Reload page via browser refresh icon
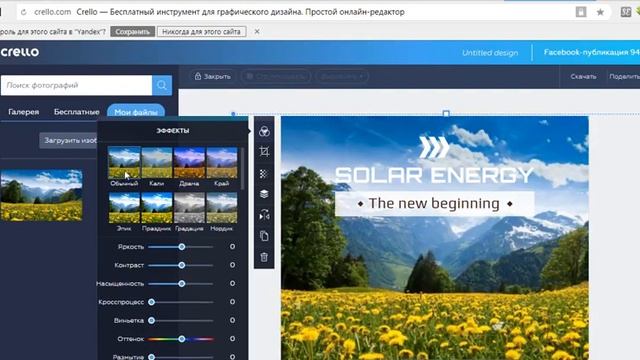Image resolution: width=640 pixels, height=360 pixels. click(x=24, y=12)
